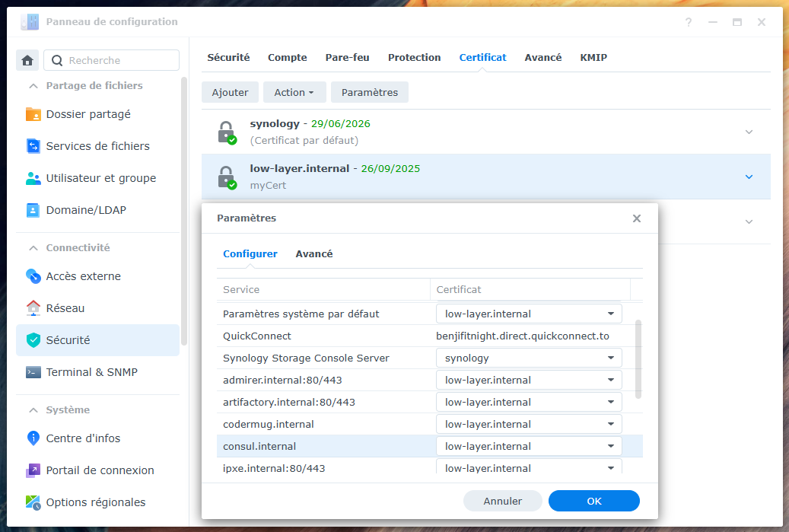The width and height of the screenshot is (789, 532).
Task: Open the Avancé tab in Paramètres dialog
Action: (313, 253)
